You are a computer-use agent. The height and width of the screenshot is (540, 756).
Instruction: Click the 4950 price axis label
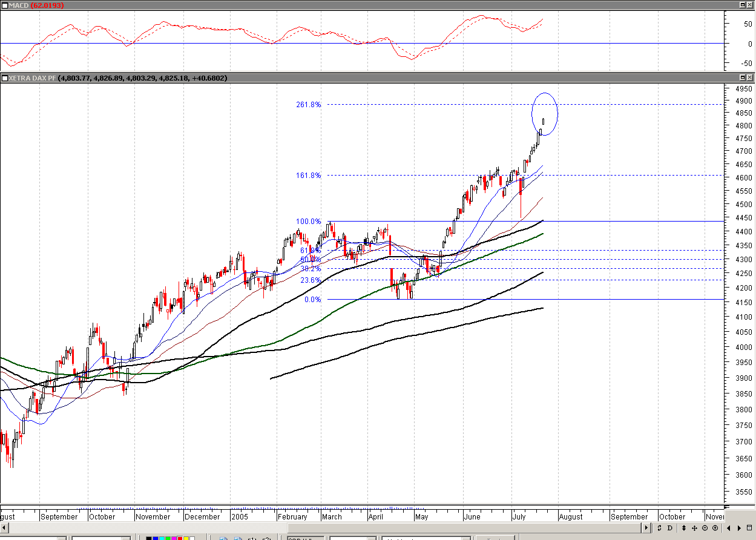pos(744,88)
